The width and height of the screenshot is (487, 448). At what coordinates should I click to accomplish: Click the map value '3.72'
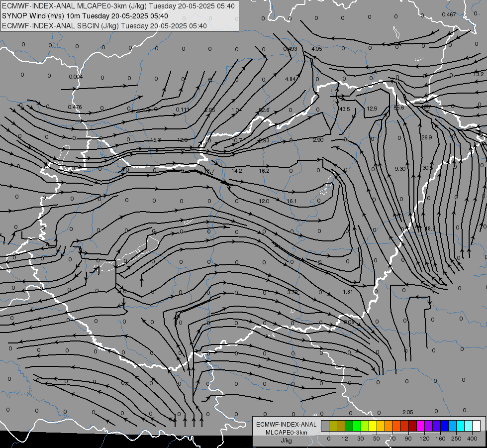tap(292, 292)
